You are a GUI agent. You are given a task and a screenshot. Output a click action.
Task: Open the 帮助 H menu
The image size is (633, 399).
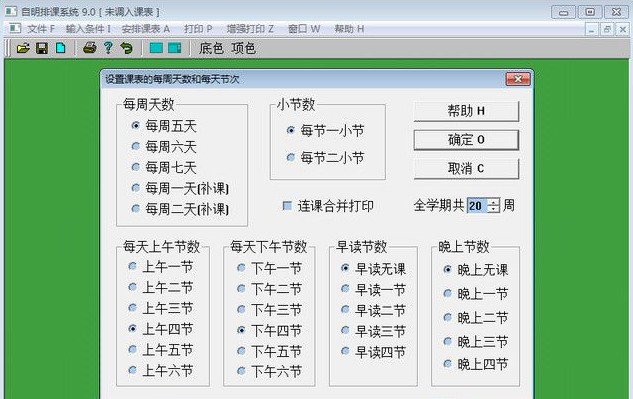pyautogui.click(x=349, y=29)
